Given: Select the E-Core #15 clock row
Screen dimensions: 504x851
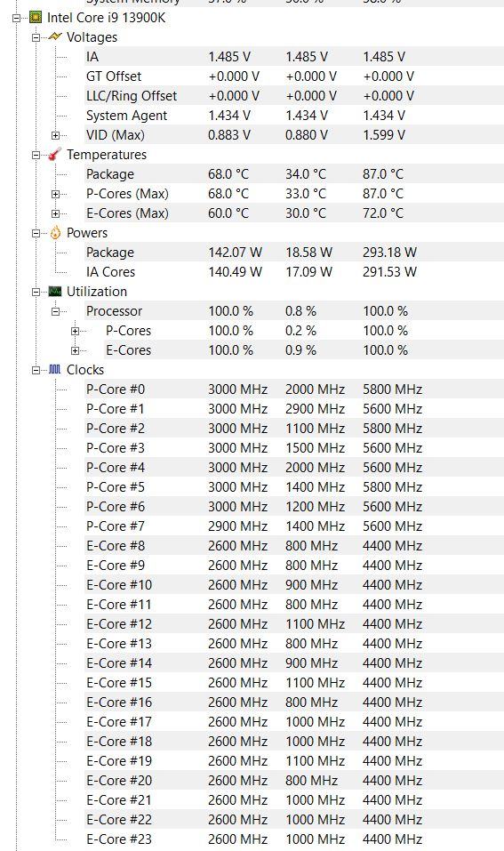Looking at the screenshot, I should click(294, 682).
